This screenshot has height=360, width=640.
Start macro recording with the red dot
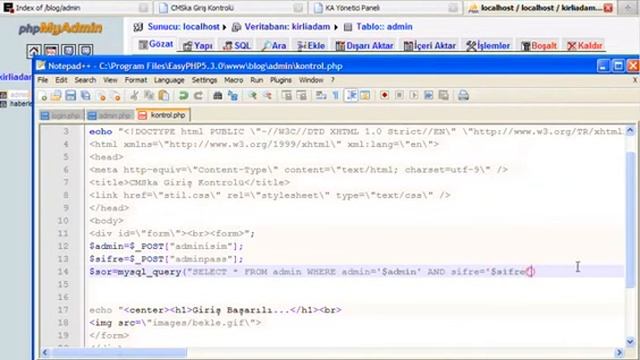(x=384, y=96)
